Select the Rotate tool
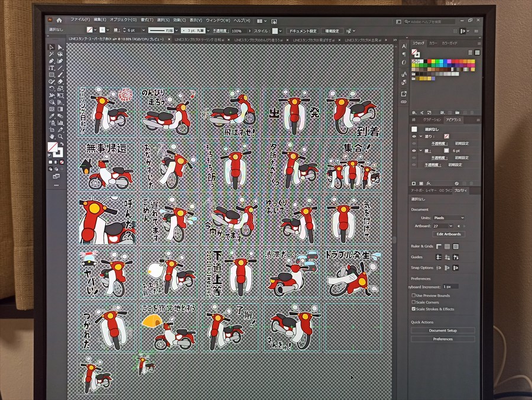 coord(51,88)
